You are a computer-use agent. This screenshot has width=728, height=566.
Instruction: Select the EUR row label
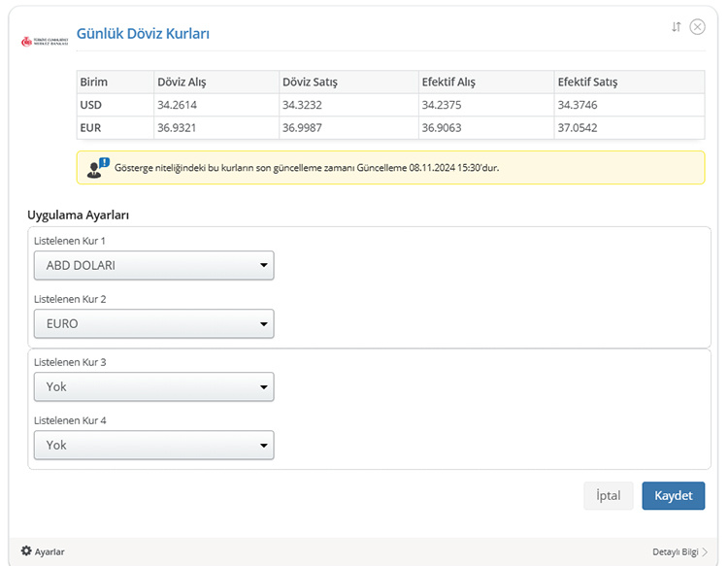[x=90, y=128]
